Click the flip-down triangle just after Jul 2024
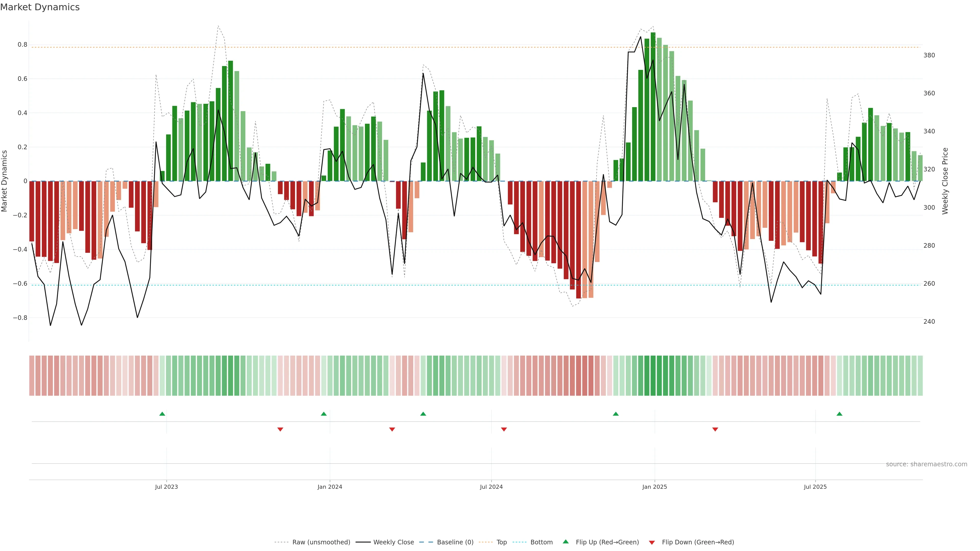Viewport: 980px width, 551px height. tap(504, 429)
